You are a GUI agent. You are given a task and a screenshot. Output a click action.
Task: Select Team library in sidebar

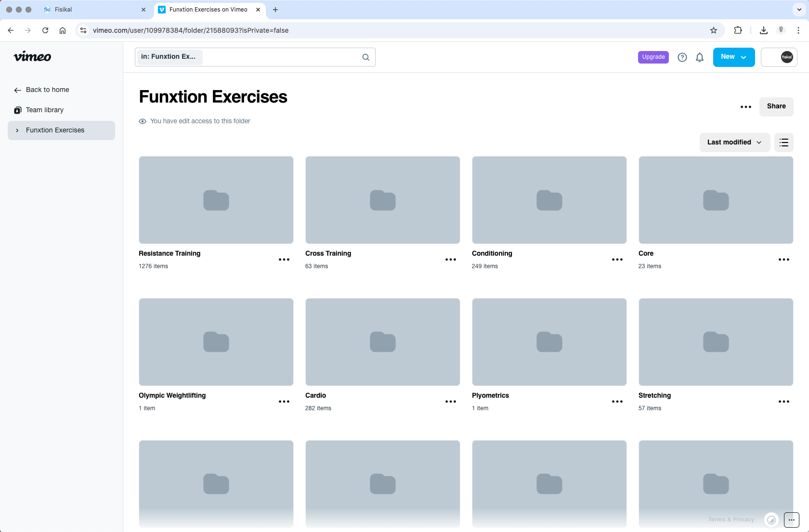click(x=44, y=110)
